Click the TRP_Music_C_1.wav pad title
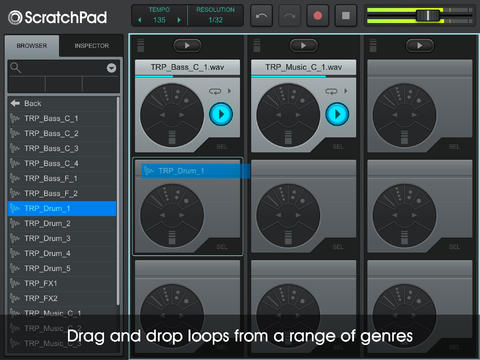This screenshot has height=360, width=480. click(303, 67)
